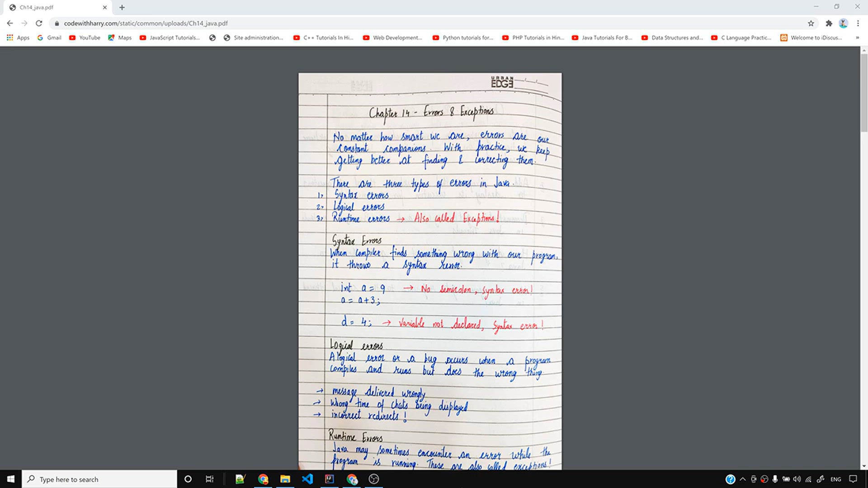Open the Windows notification center

853,479
